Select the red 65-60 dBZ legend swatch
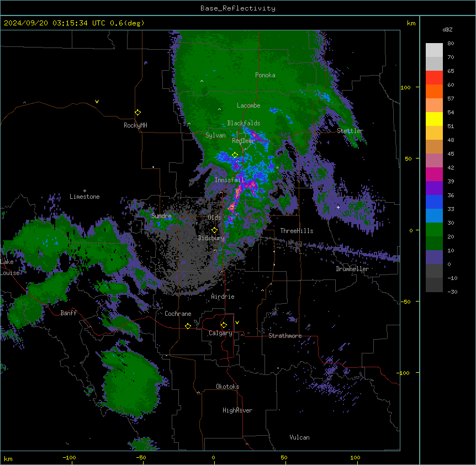The height and width of the screenshot is (465, 476). click(434, 78)
